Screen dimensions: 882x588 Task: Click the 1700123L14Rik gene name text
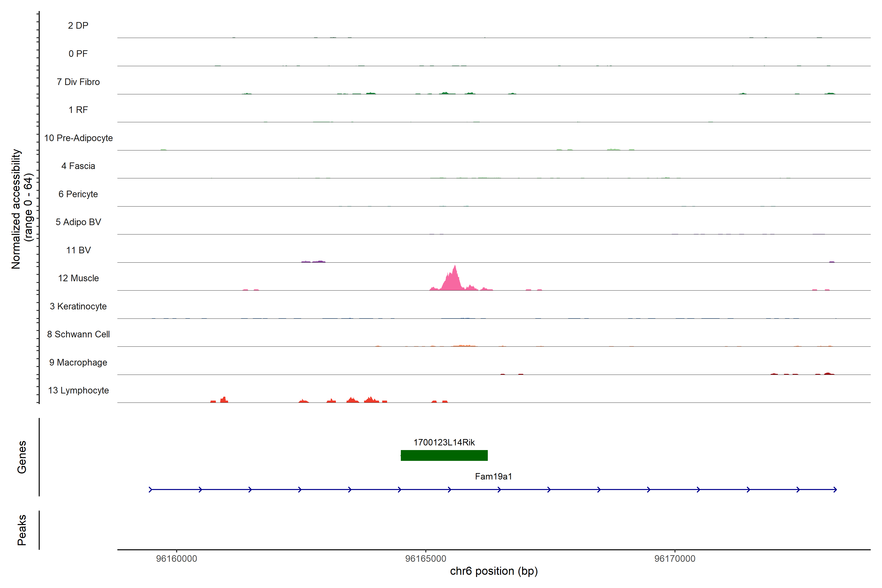pos(444,442)
